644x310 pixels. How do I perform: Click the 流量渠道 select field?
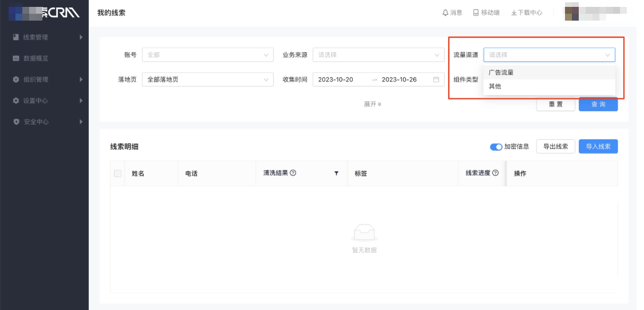point(550,54)
